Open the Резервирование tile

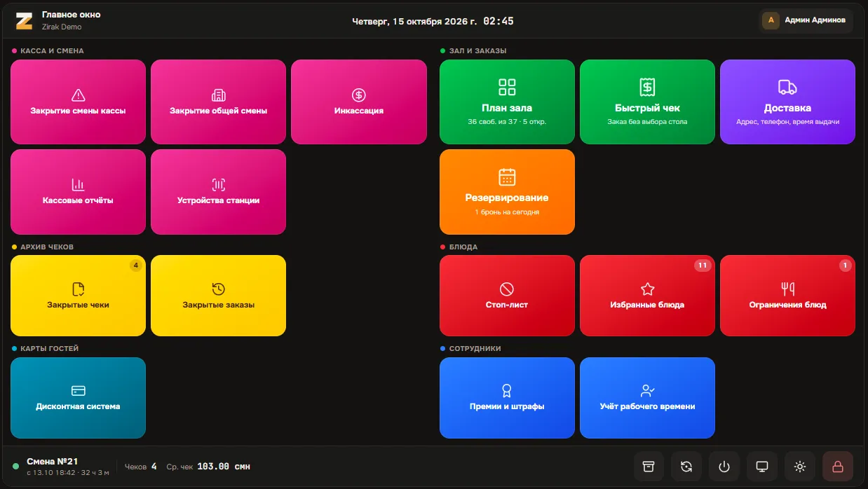[x=507, y=192]
